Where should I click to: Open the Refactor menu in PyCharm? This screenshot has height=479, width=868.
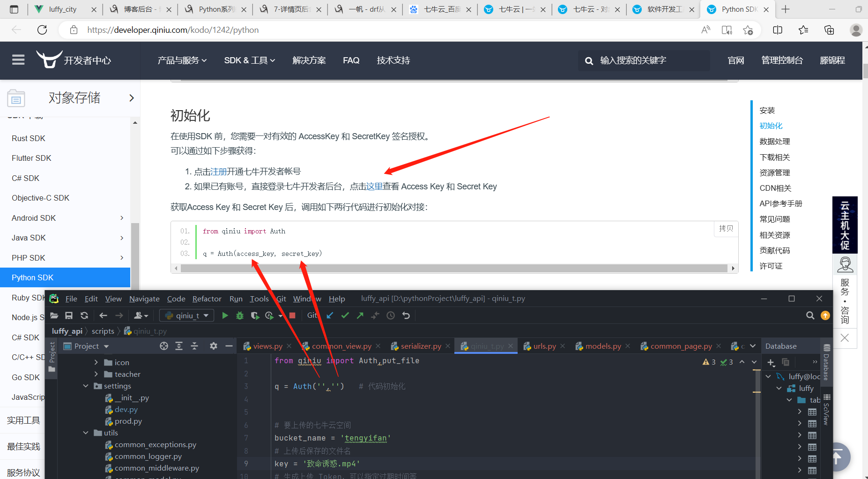[x=207, y=299]
